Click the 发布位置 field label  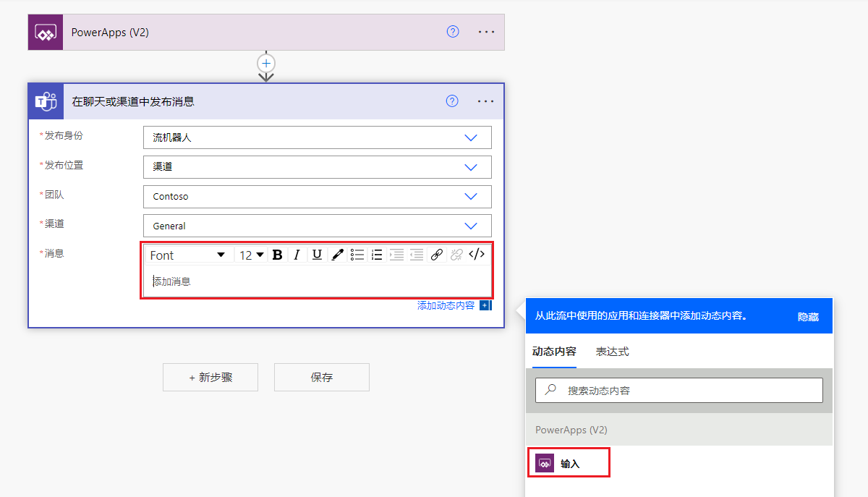click(64, 165)
